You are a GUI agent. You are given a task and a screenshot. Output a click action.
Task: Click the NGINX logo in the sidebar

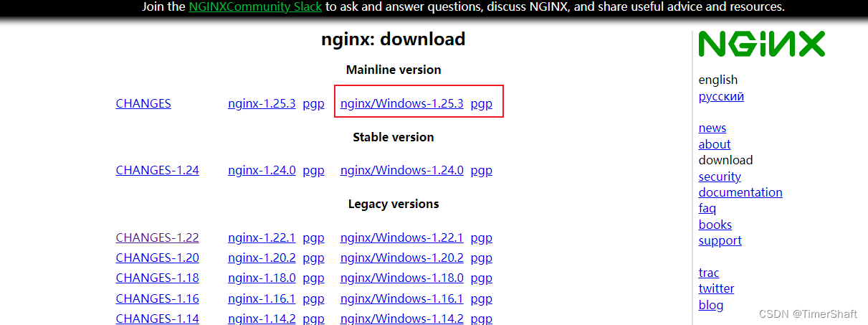pyautogui.click(x=761, y=44)
